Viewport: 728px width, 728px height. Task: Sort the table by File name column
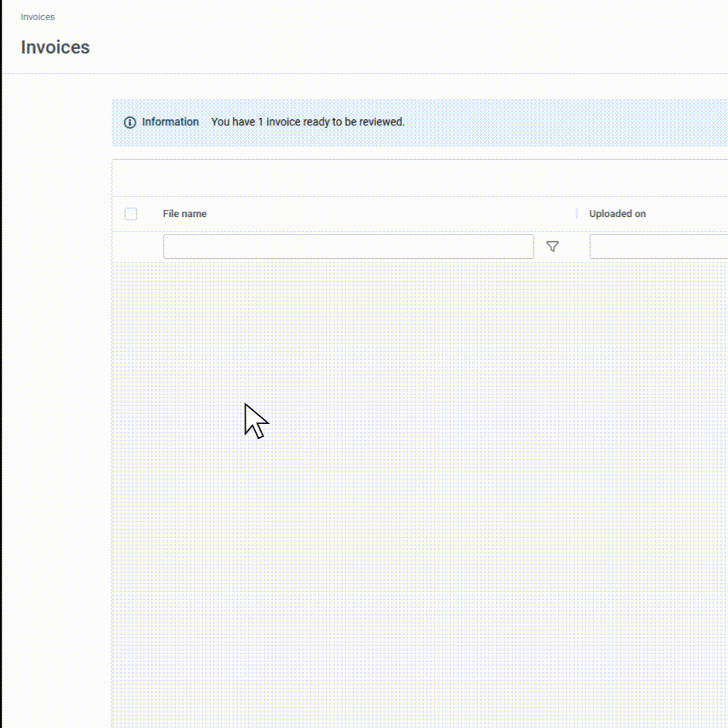[185, 214]
